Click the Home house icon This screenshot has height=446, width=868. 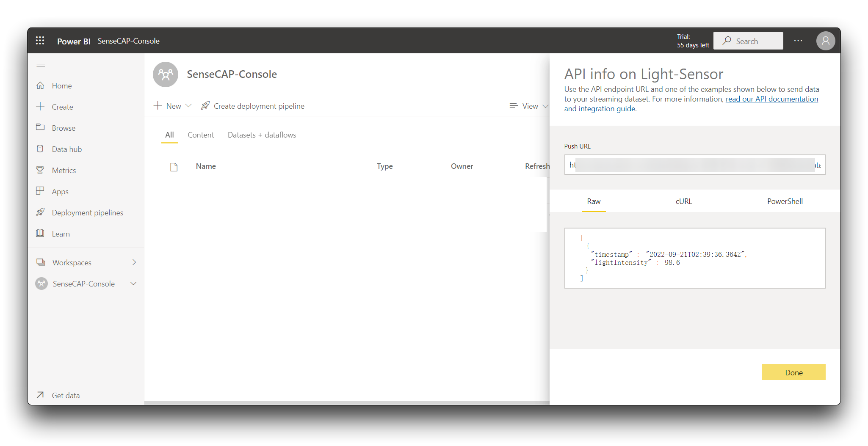[40, 85]
